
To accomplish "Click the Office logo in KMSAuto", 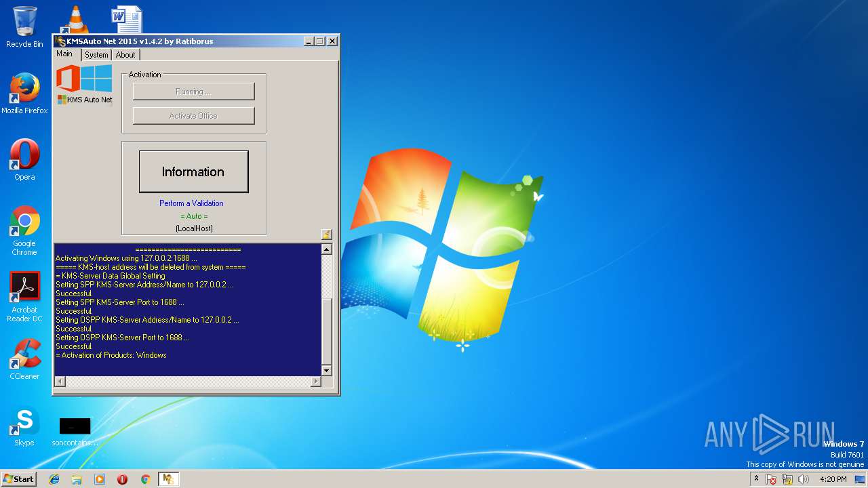I will tap(68, 78).
